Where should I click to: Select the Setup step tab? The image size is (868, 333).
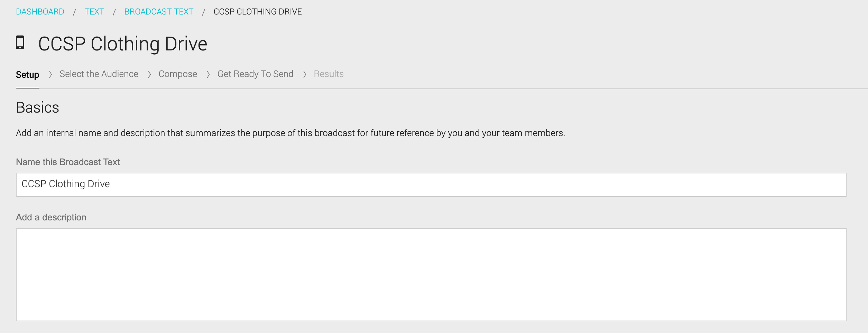[x=28, y=75]
